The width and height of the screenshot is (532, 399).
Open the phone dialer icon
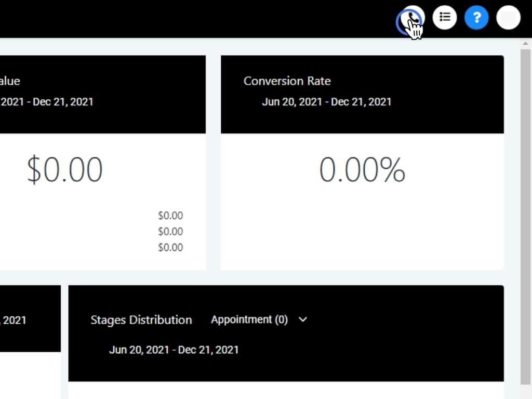(x=411, y=19)
